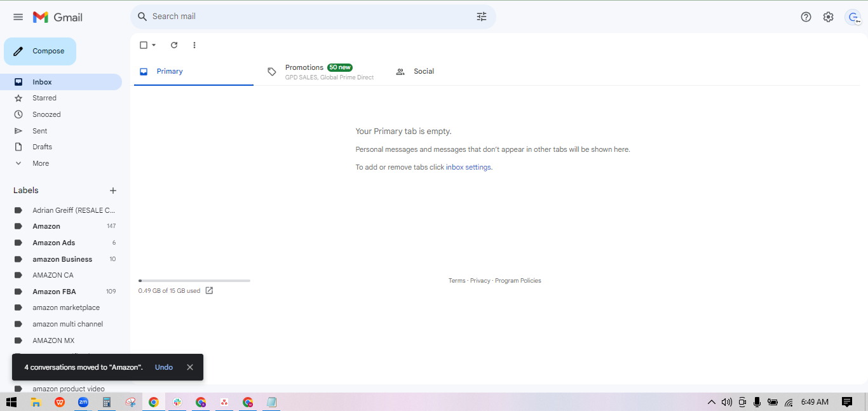Open the Program Policies link
868x411 pixels.
[x=518, y=281]
